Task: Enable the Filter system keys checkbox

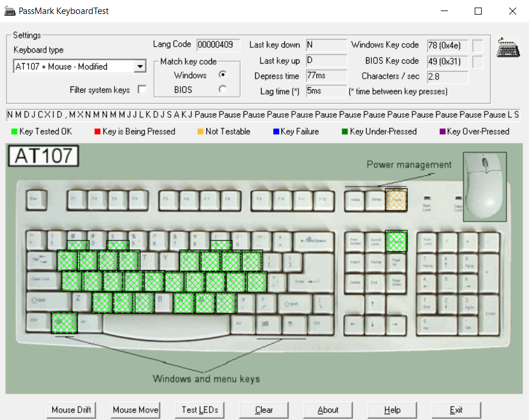Action: click(x=142, y=90)
